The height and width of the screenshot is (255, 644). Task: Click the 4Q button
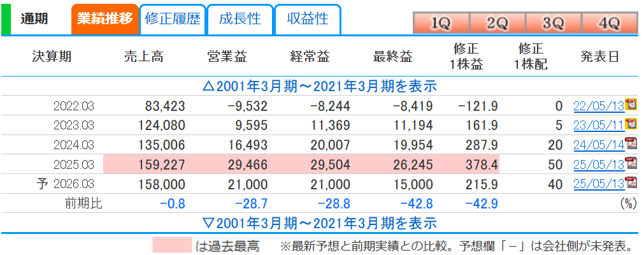point(609,24)
